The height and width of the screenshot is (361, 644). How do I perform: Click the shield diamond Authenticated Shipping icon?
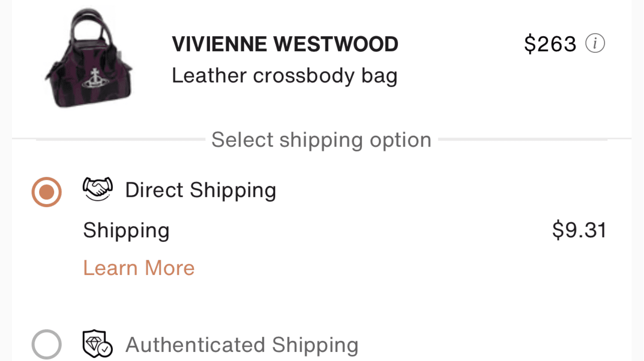95,343
